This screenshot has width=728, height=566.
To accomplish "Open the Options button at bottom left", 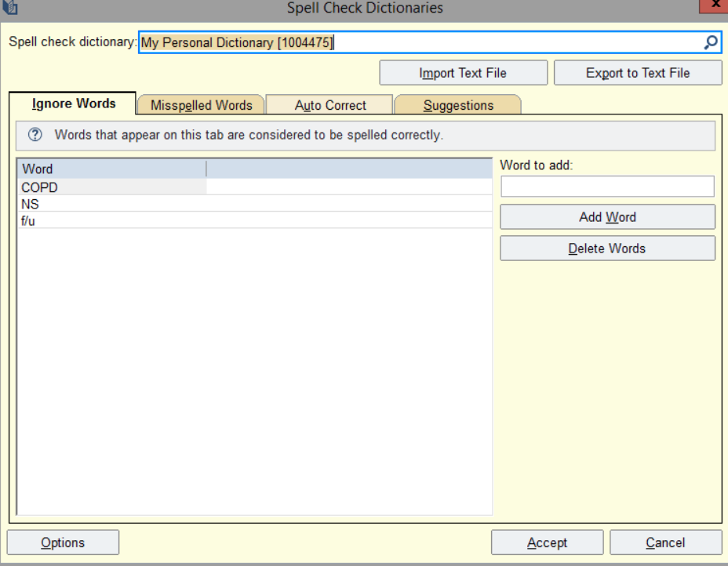I will [63, 542].
